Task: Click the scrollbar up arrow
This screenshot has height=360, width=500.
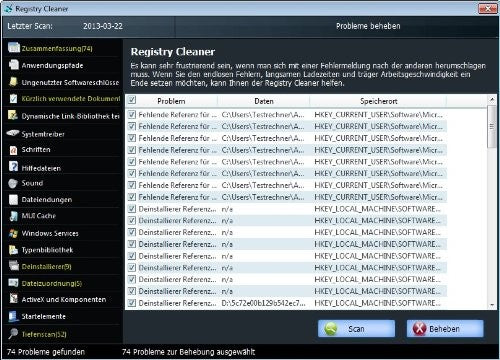Action: pyautogui.click(x=492, y=99)
